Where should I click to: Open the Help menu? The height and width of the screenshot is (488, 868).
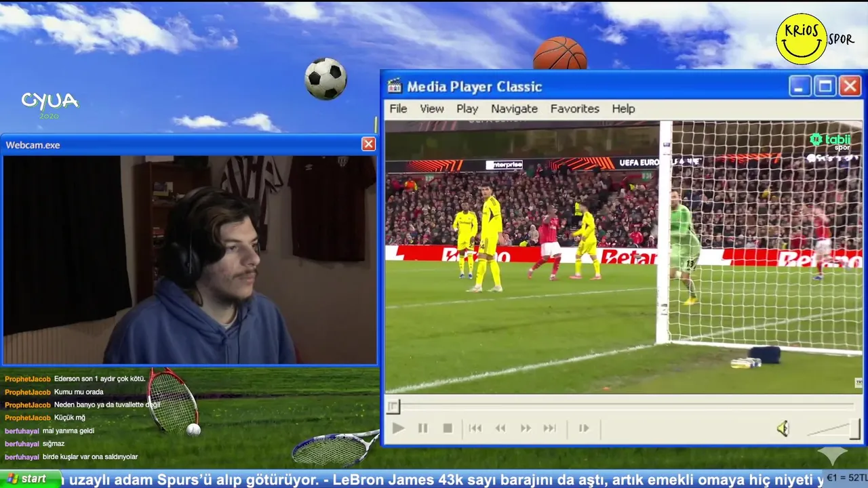point(623,108)
